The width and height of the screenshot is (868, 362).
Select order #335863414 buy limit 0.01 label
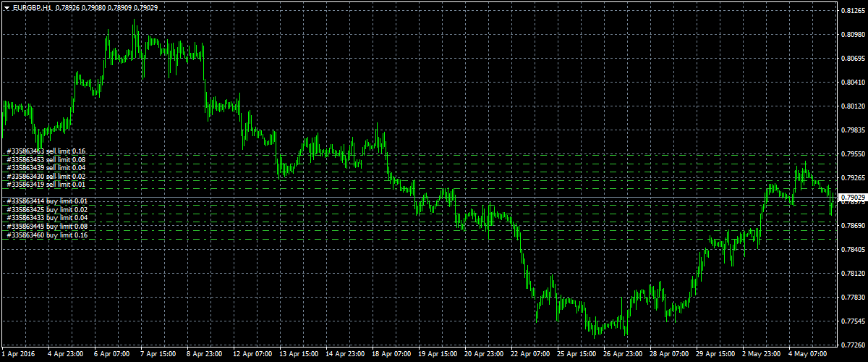point(47,201)
